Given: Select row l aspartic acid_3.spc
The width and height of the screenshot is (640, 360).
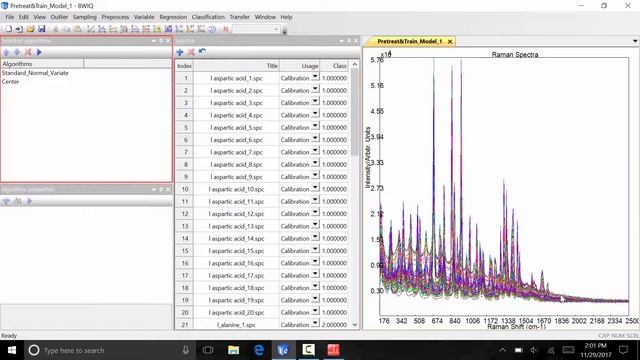Looking at the screenshot, I should pos(236,103).
